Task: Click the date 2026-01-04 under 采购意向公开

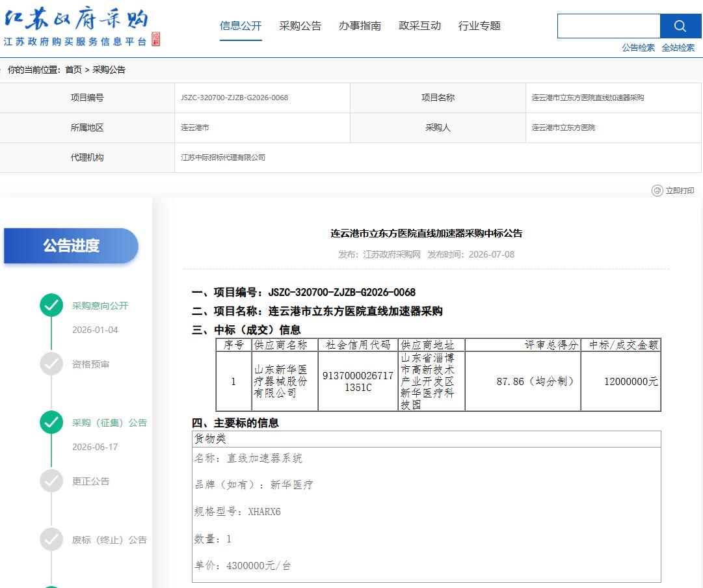Action: [95, 330]
